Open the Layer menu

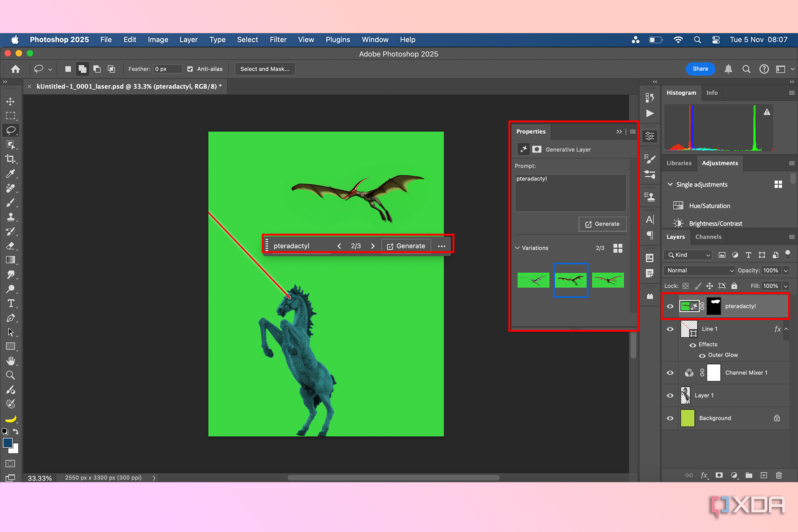point(188,40)
